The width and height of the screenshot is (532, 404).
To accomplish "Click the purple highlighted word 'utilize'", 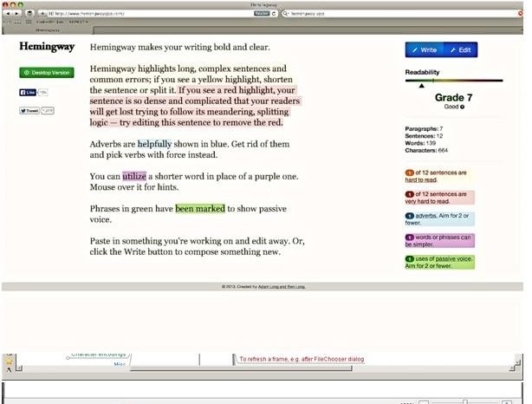I will [x=134, y=176].
